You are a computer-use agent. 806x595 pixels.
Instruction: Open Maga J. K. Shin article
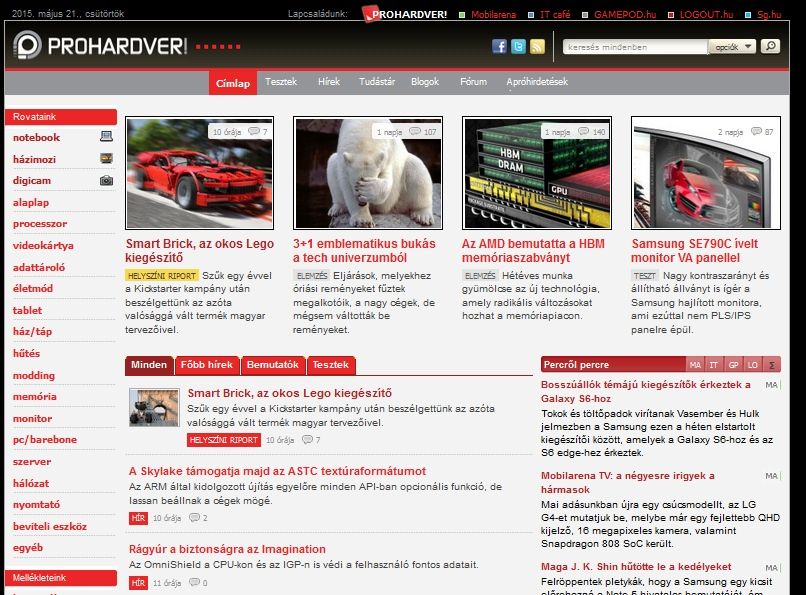point(636,566)
